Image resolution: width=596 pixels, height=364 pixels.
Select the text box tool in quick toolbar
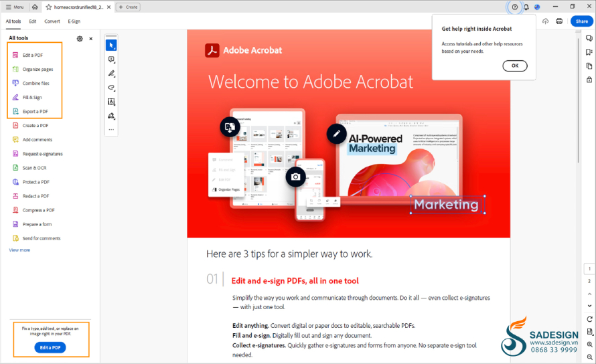coord(111,102)
